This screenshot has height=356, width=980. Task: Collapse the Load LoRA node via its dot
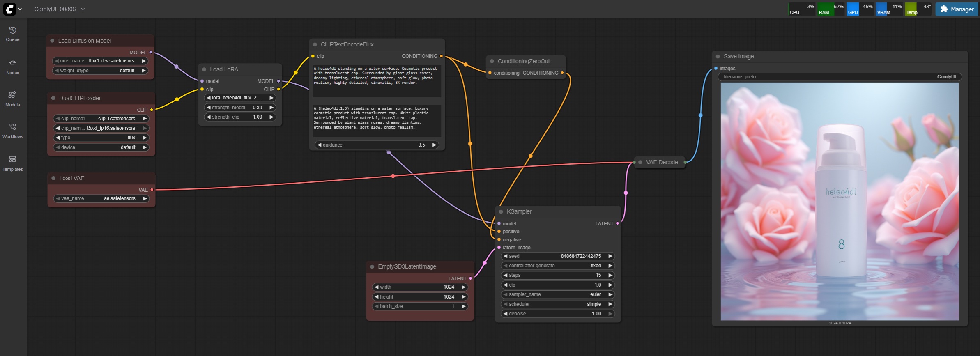[204, 70]
